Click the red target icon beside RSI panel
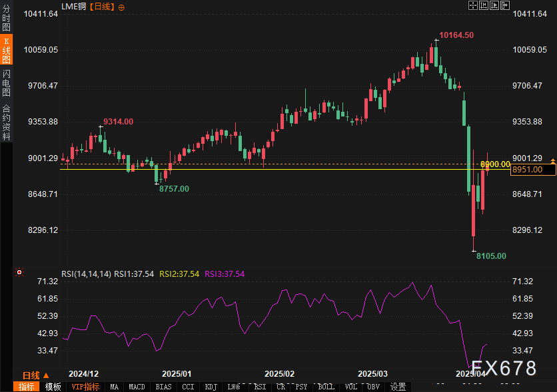 20,272
